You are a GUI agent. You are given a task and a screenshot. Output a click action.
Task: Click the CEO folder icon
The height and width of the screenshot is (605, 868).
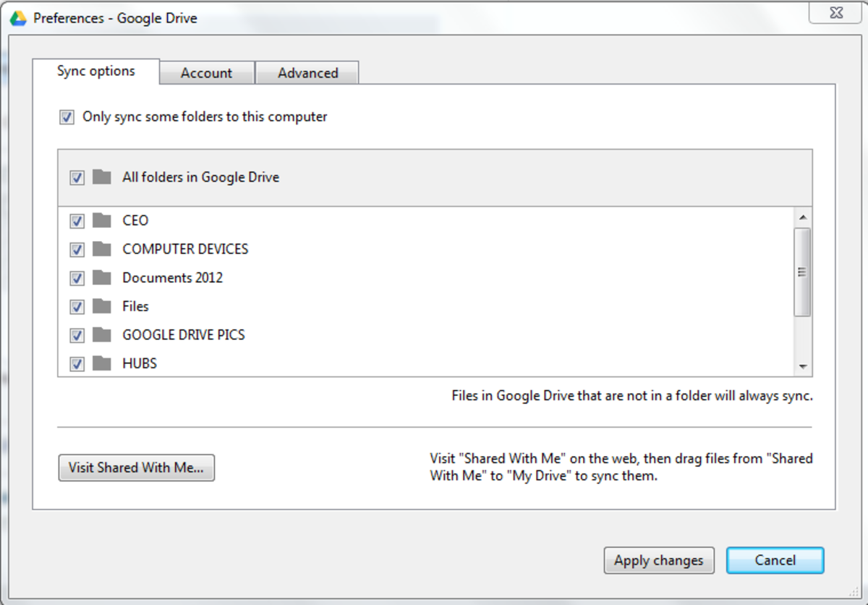click(x=101, y=221)
